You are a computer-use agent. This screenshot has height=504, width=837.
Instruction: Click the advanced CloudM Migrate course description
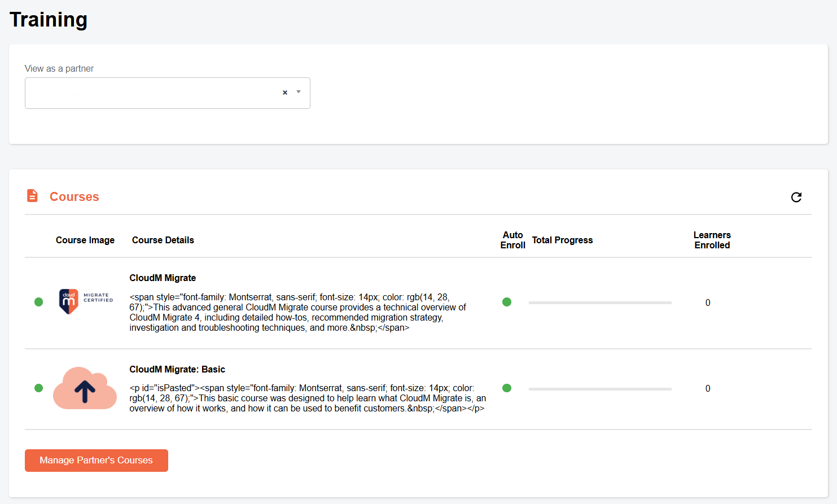pyautogui.click(x=298, y=312)
